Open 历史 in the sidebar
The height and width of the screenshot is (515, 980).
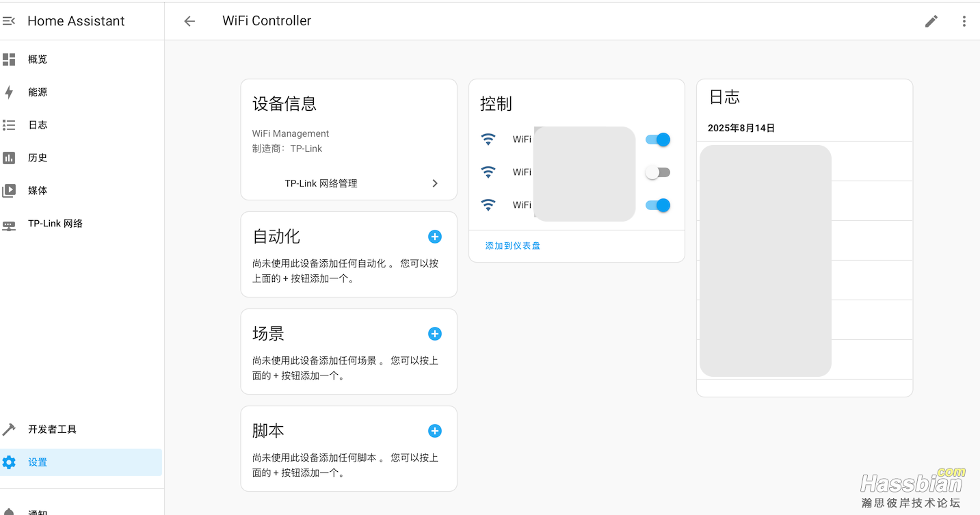click(81, 158)
